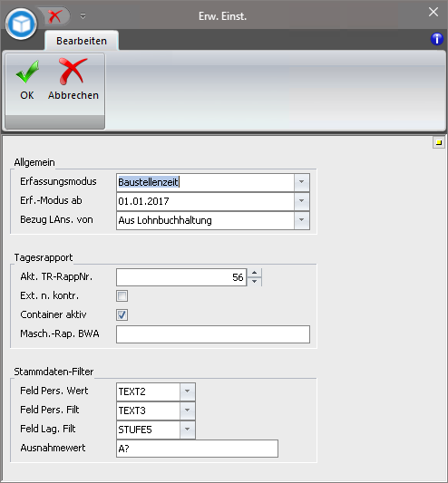Viewport: 448px width, 483px height.
Task: Decrease the Akt. TR-RappNr. value
Action: click(254, 281)
